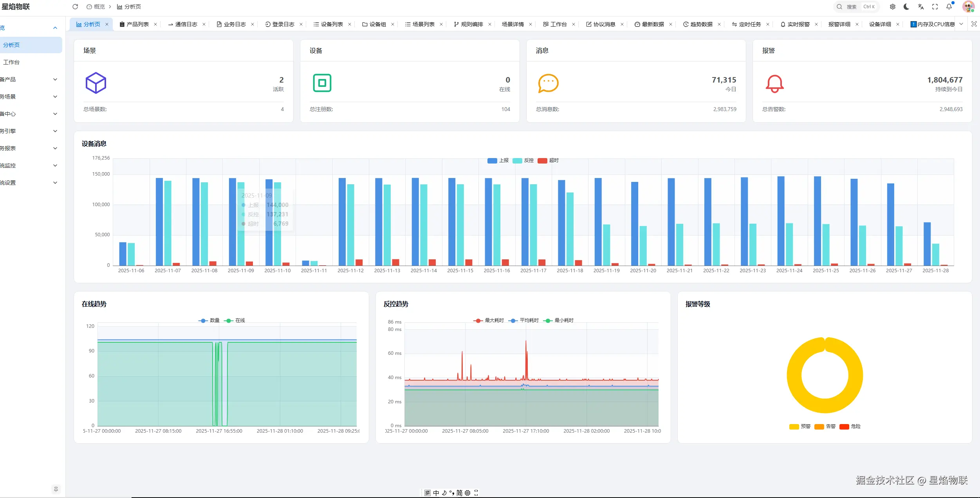
Task: Open the tab overflow dropdown arrow
Action: [x=961, y=24]
